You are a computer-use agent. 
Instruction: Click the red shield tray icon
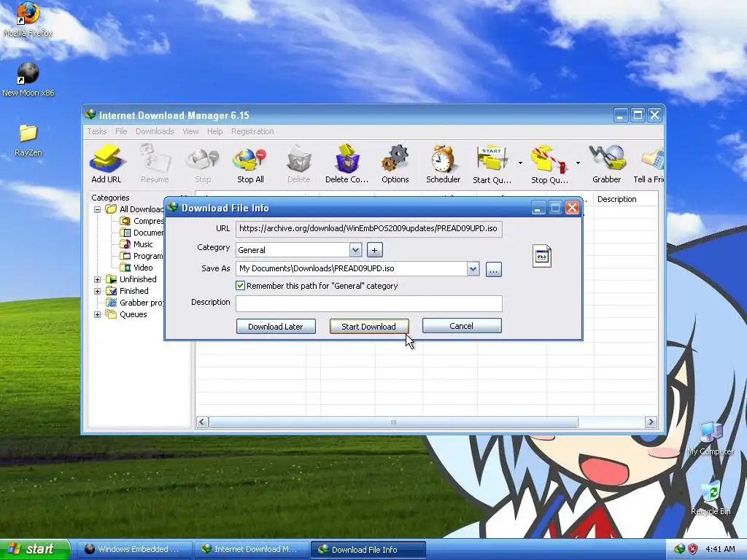tap(693, 549)
